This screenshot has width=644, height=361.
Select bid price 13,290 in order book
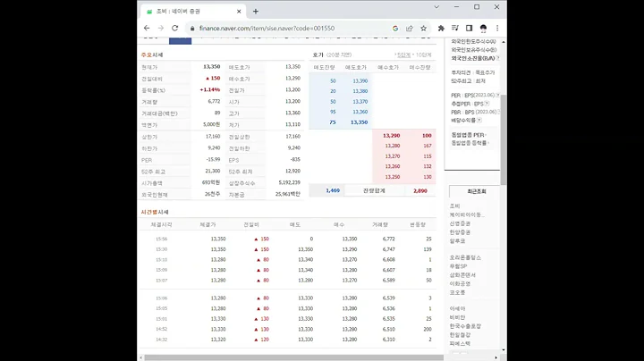pos(392,136)
